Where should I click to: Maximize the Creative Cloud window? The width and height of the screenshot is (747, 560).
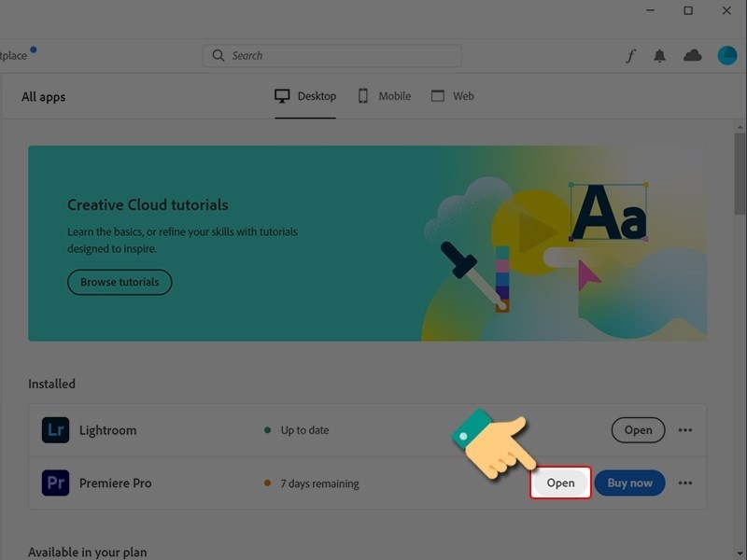point(688,11)
